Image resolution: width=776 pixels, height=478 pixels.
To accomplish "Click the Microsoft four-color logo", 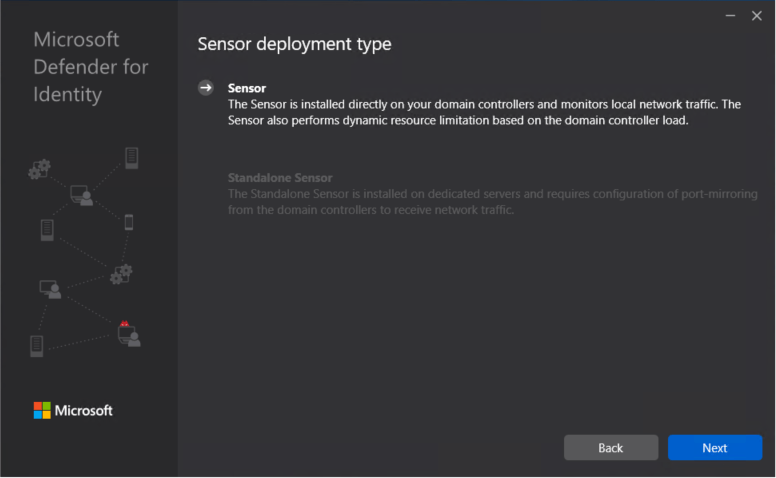I will [x=42, y=410].
